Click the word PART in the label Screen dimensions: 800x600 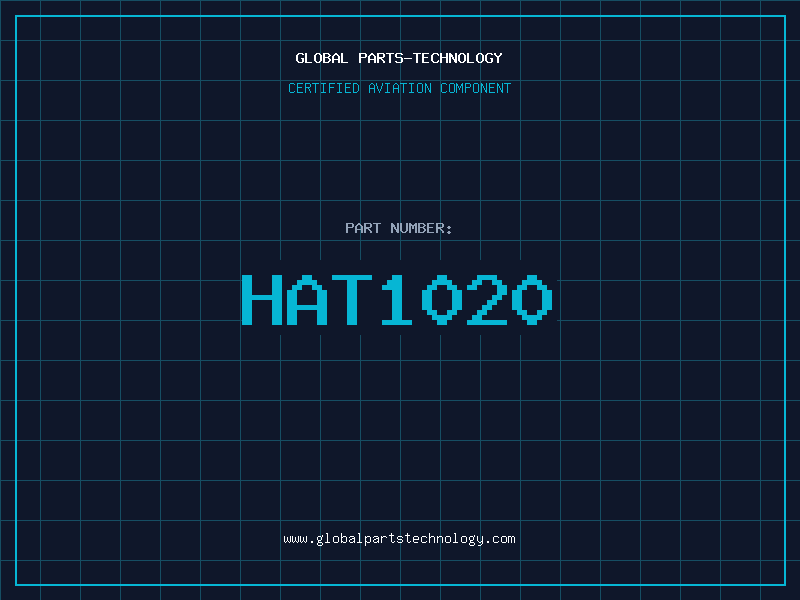click(x=363, y=229)
